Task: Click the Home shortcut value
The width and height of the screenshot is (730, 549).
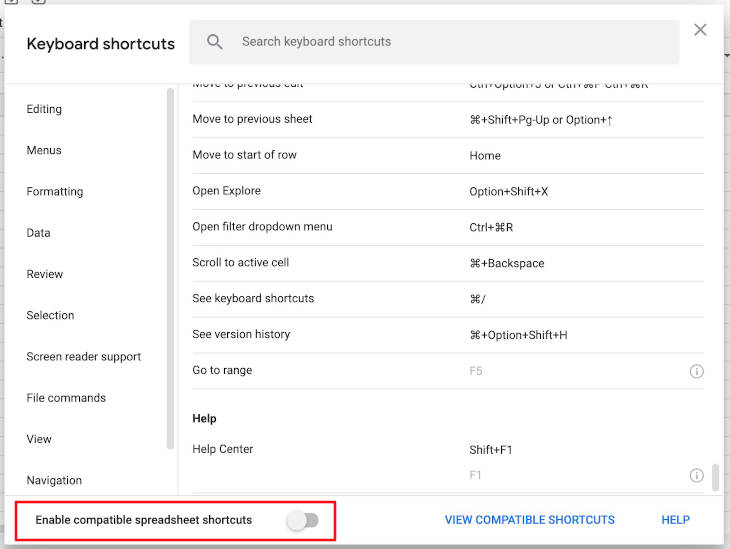Action: click(485, 156)
